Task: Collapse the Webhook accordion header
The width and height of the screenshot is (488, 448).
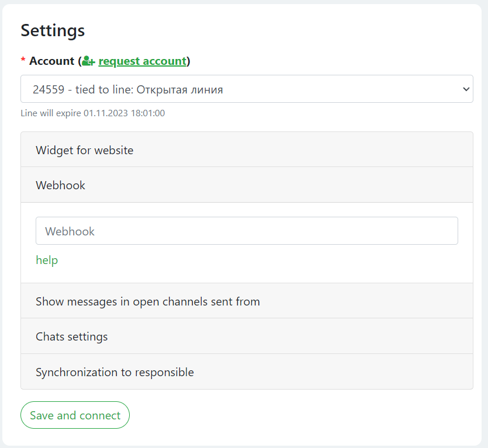Action: pos(247,185)
